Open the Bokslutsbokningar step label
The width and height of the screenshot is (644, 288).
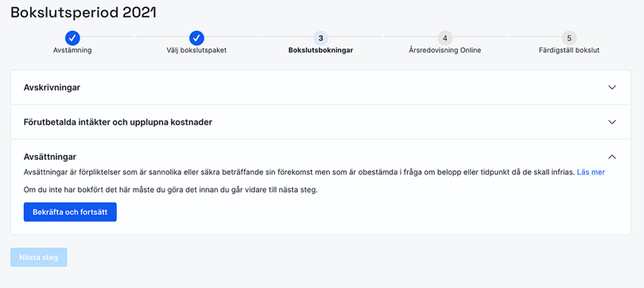coord(320,51)
